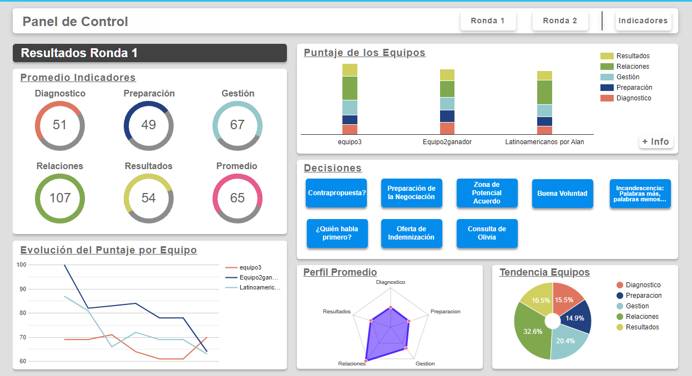Click the Relaciones gauge showing 107
The height and width of the screenshot is (376, 692).
click(x=60, y=198)
